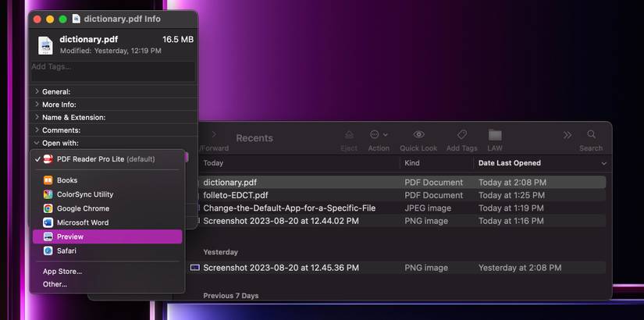The image size is (644, 320).
Task: Choose Safari from Open with menu
Action: pos(107,251)
